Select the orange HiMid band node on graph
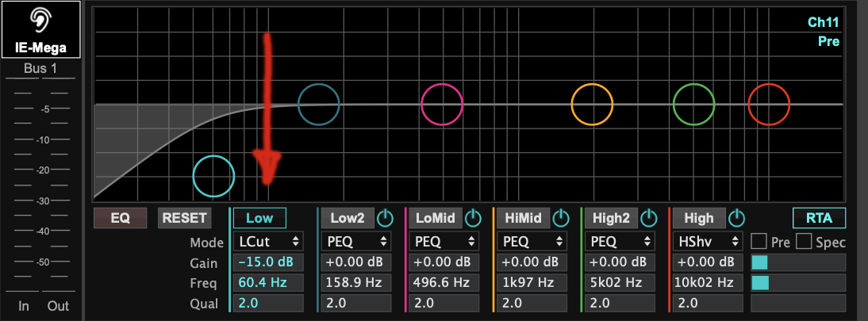The image size is (868, 321). 593,104
